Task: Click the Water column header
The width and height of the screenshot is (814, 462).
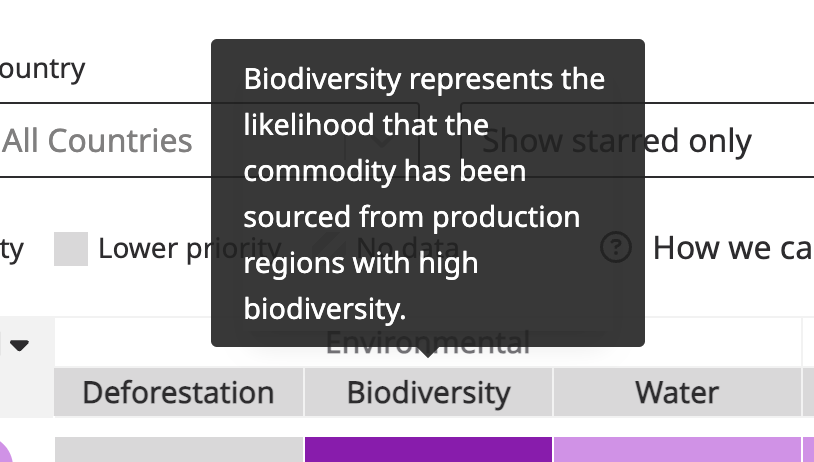Action: (677, 392)
